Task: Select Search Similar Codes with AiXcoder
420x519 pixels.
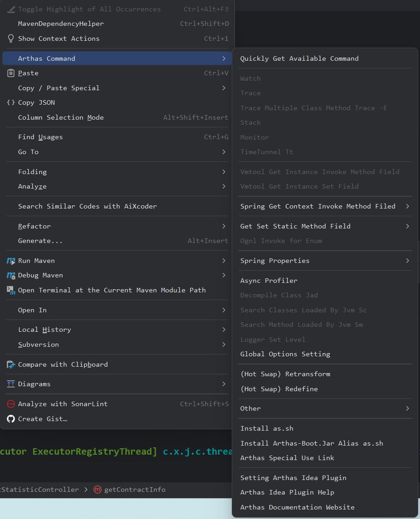Action: pyautogui.click(x=117, y=206)
